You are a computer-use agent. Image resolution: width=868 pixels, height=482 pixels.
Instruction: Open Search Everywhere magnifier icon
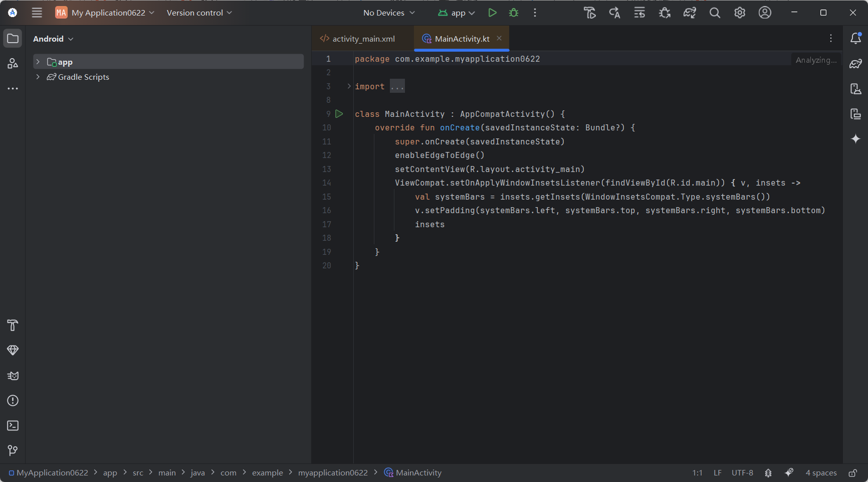pyautogui.click(x=715, y=13)
